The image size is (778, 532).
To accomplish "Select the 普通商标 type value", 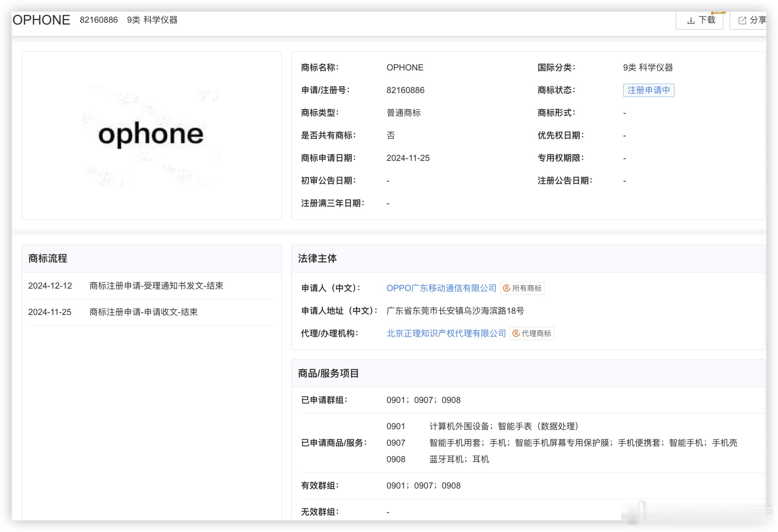I will click(404, 113).
